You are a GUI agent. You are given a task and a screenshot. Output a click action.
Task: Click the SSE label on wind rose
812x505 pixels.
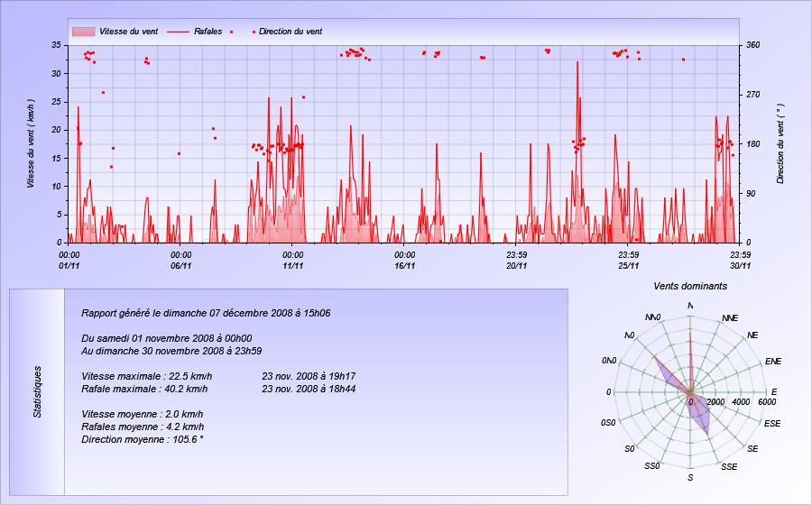(x=729, y=467)
